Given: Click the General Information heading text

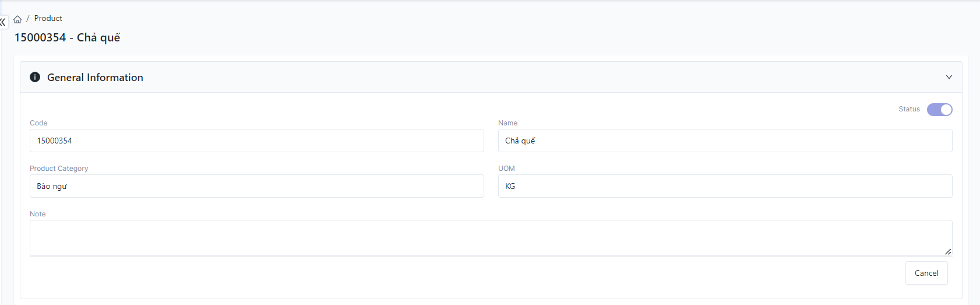Looking at the screenshot, I should tap(95, 78).
